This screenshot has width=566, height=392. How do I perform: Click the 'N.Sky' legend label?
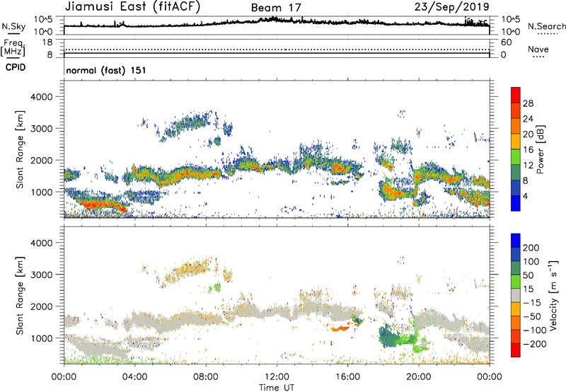pyautogui.click(x=13, y=26)
